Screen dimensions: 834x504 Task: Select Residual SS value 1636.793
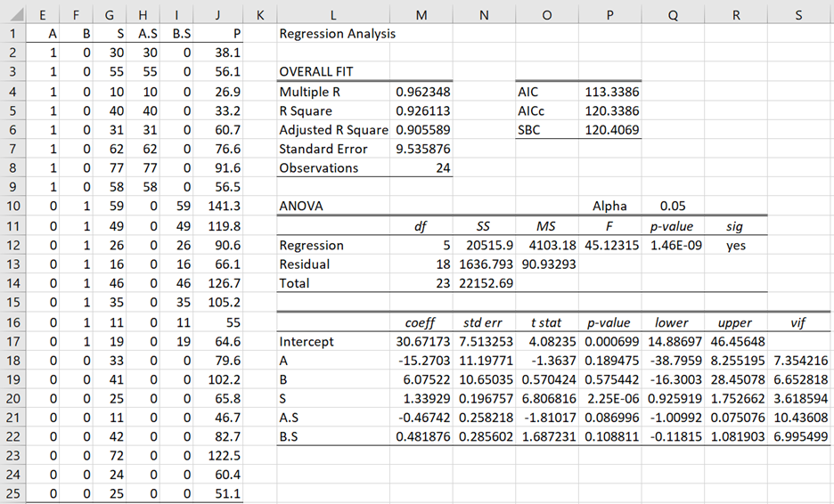[484, 264]
